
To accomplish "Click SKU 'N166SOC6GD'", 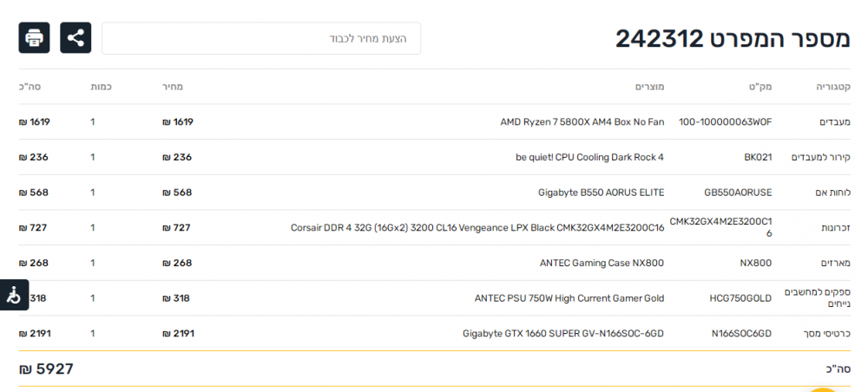I will [742, 334].
